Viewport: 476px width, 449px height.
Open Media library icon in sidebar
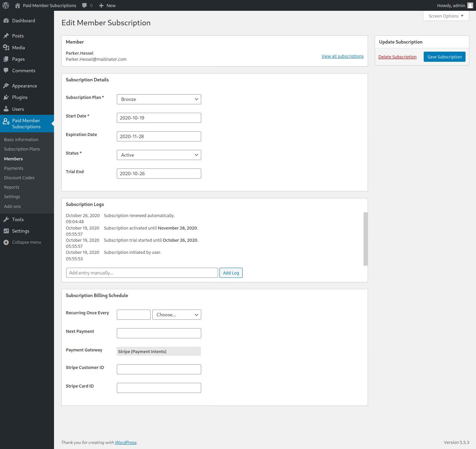(6, 48)
